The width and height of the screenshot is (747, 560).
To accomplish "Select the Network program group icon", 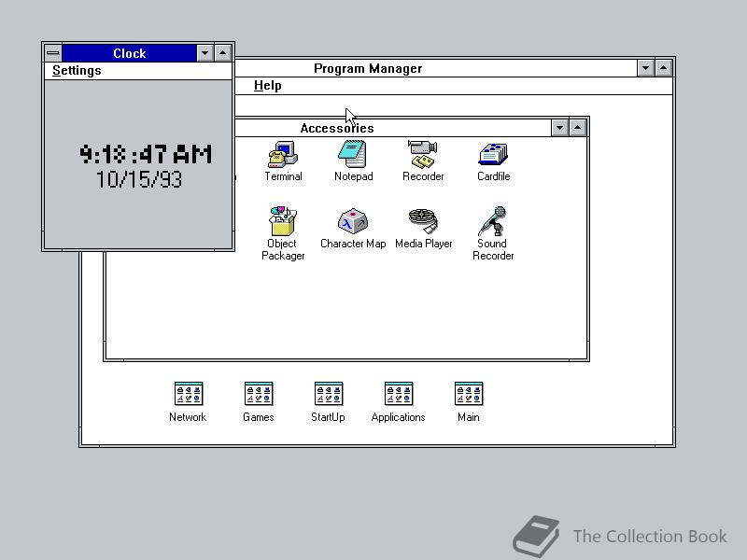I will click(189, 394).
